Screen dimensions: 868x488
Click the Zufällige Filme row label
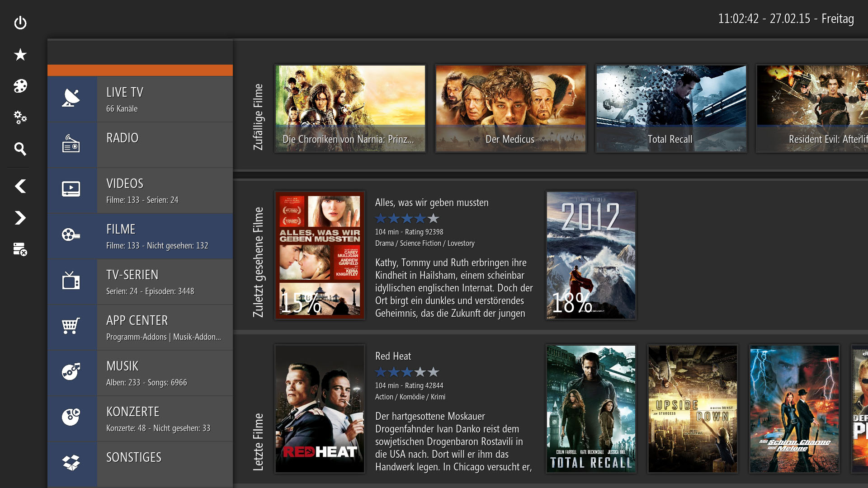coord(258,117)
